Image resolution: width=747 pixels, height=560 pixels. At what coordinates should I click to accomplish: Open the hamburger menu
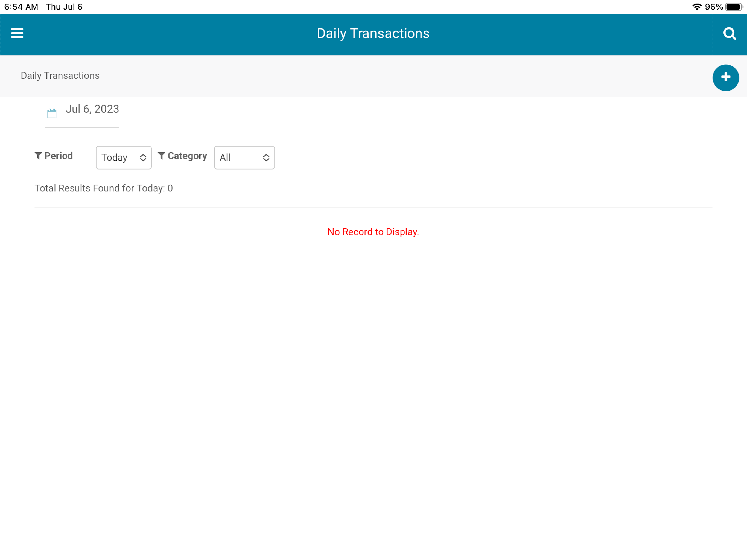[17, 33]
